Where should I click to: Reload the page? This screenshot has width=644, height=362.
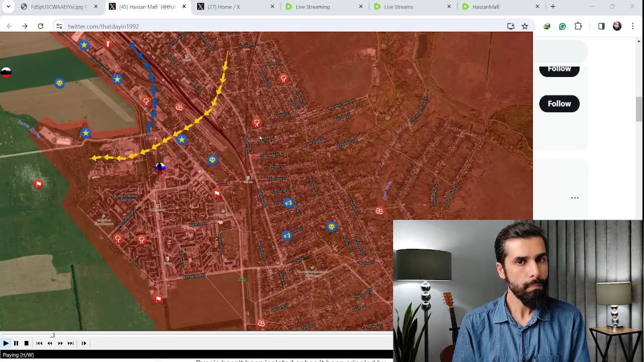[x=41, y=26]
